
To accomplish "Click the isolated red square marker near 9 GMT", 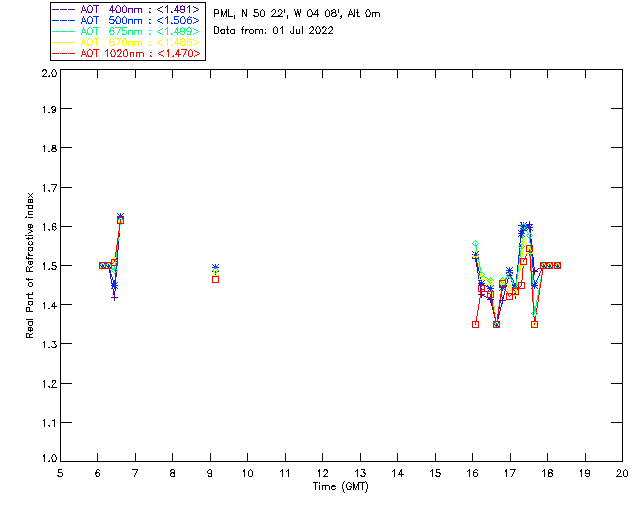I will [215, 279].
